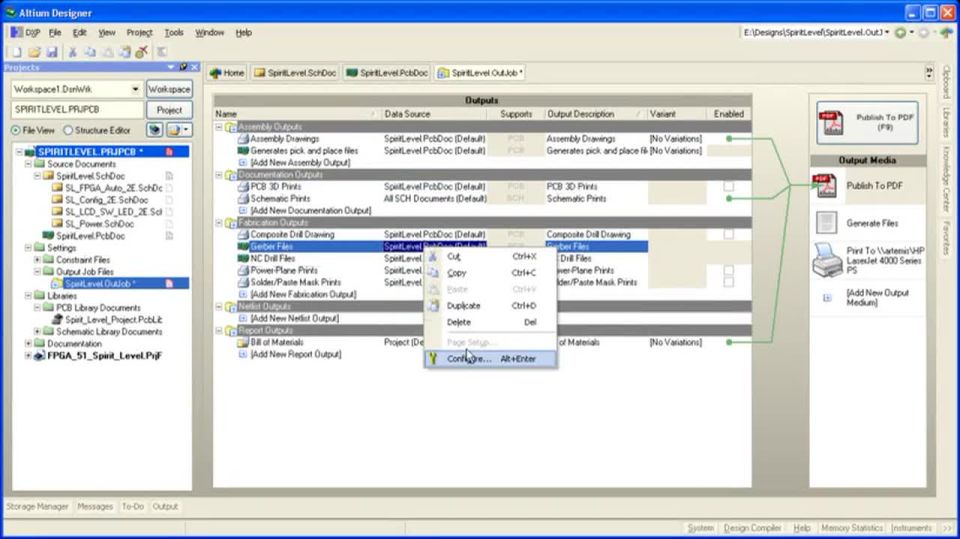Open the Tools menu
This screenshot has width=960, height=539.
(x=173, y=32)
